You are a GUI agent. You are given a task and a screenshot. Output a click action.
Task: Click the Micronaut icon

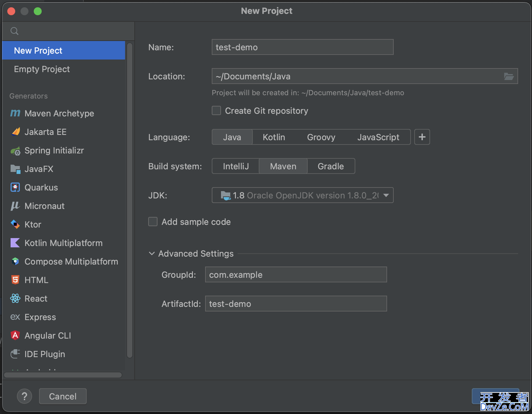(15, 206)
